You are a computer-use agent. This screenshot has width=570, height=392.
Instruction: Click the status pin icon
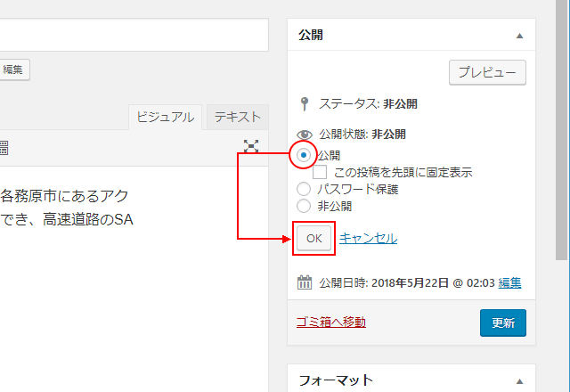tap(305, 104)
